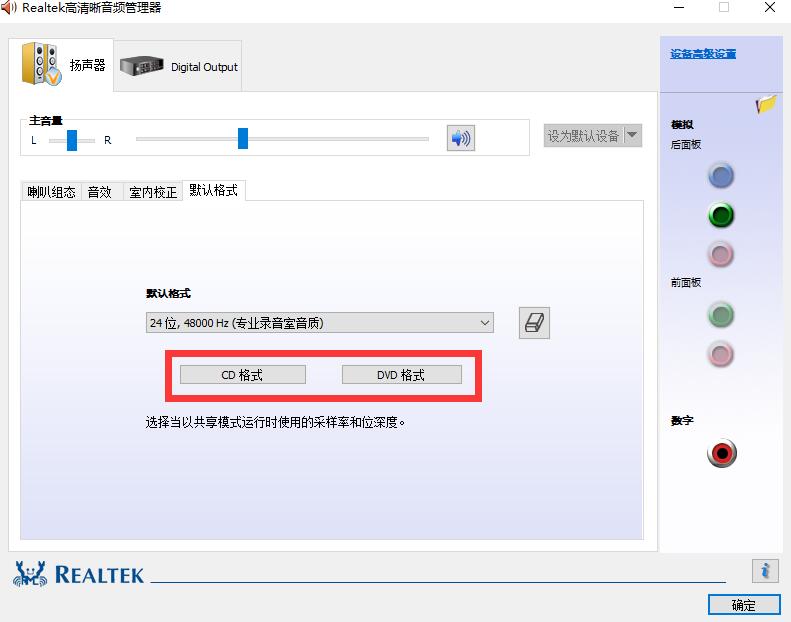This screenshot has width=791, height=622.
Task: Click the L/R balance slider handle
Action: point(72,140)
